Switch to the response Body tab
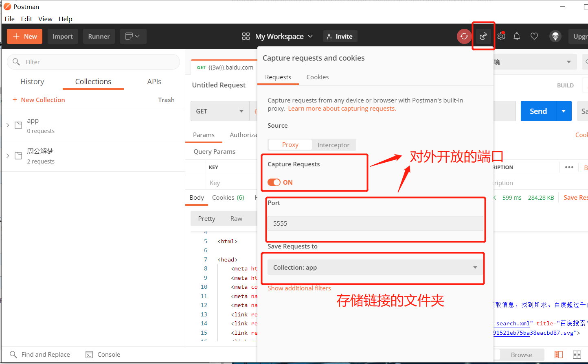 click(197, 197)
